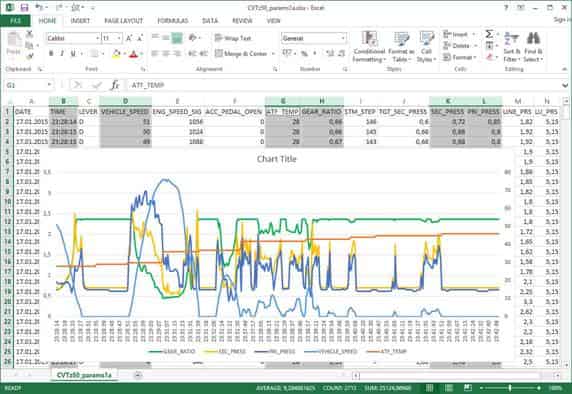Toggle Wrap Text

click(233, 38)
